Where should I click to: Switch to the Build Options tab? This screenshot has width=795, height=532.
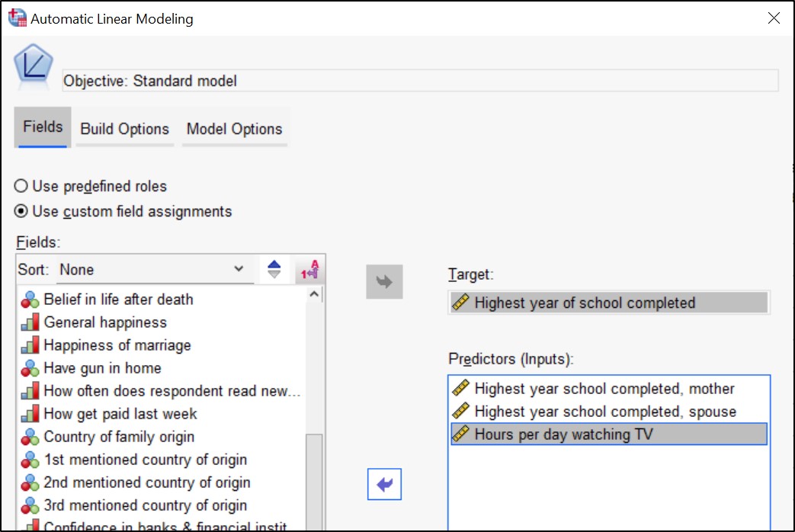click(x=124, y=129)
